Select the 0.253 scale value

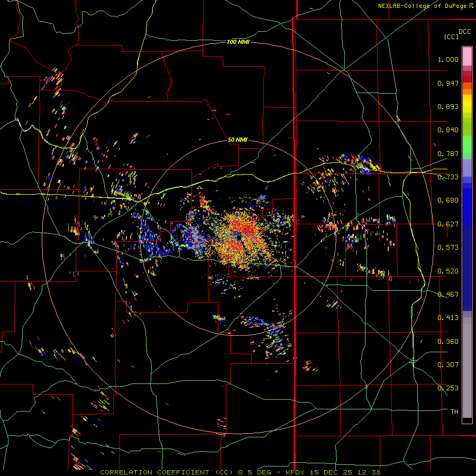448,388
